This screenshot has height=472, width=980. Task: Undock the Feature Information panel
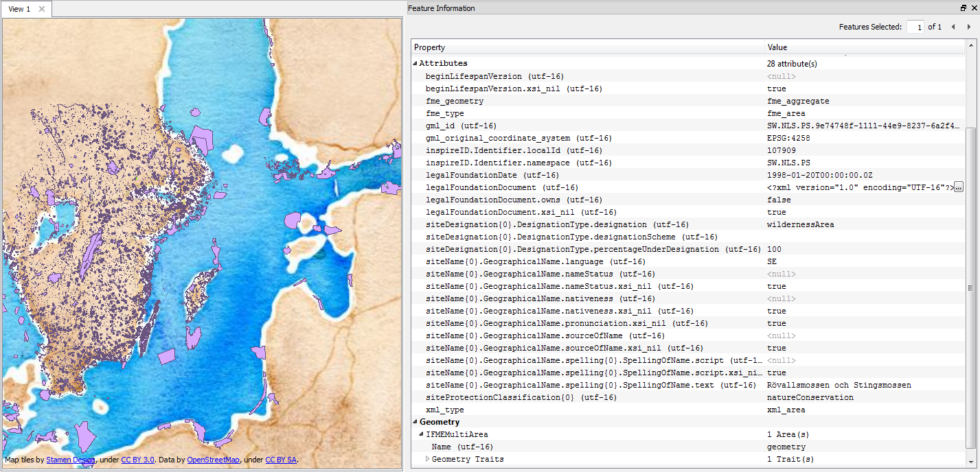[x=963, y=8]
